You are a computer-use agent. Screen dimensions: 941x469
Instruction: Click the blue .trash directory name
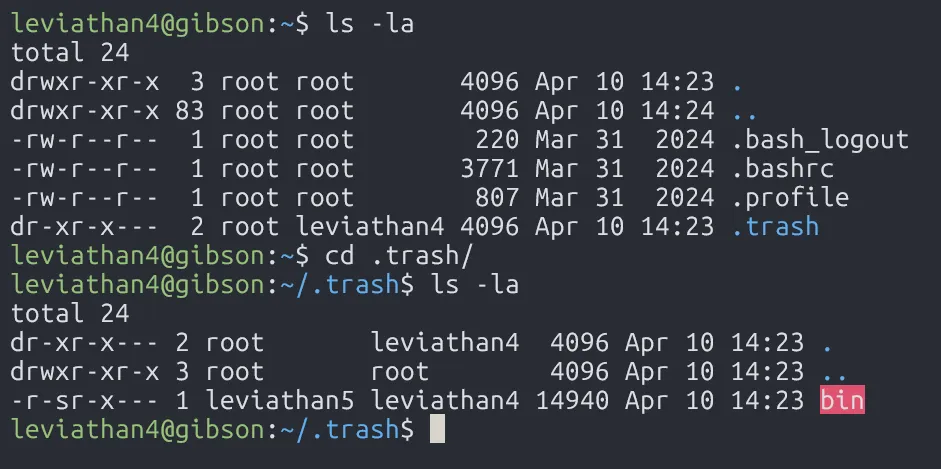[774, 226]
